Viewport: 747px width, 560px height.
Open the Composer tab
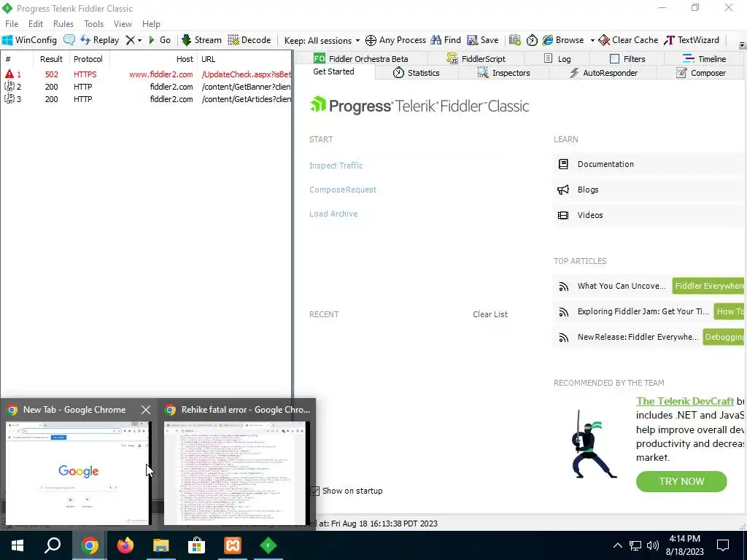coord(701,73)
